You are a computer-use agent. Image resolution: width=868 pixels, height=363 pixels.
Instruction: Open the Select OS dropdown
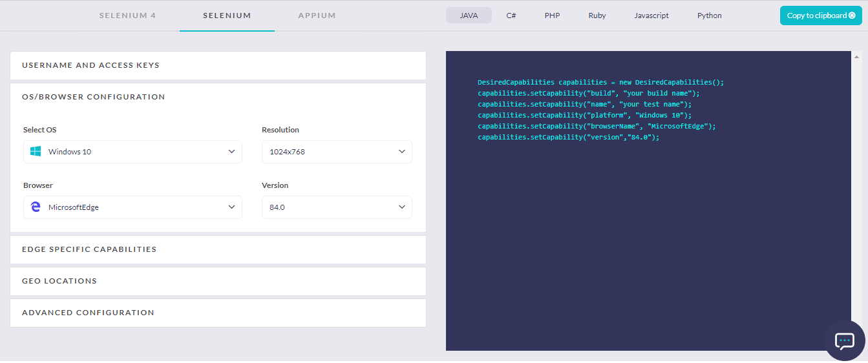coord(132,152)
